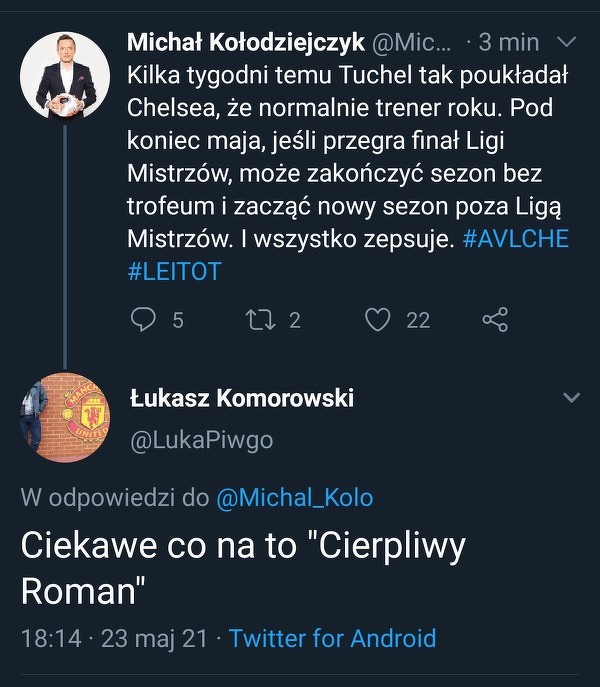600x687 pixels.
Task: Open the #AVLCHE hashtag
Action: 515,239
